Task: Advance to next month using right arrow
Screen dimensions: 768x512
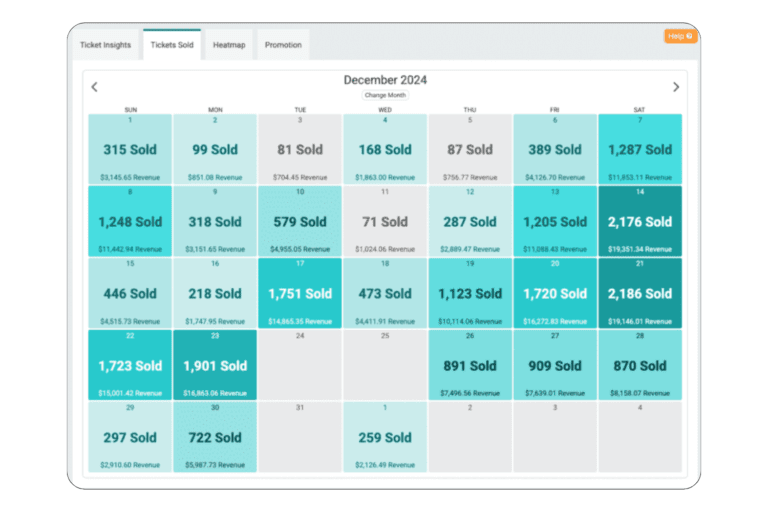Action: [675, 87]
